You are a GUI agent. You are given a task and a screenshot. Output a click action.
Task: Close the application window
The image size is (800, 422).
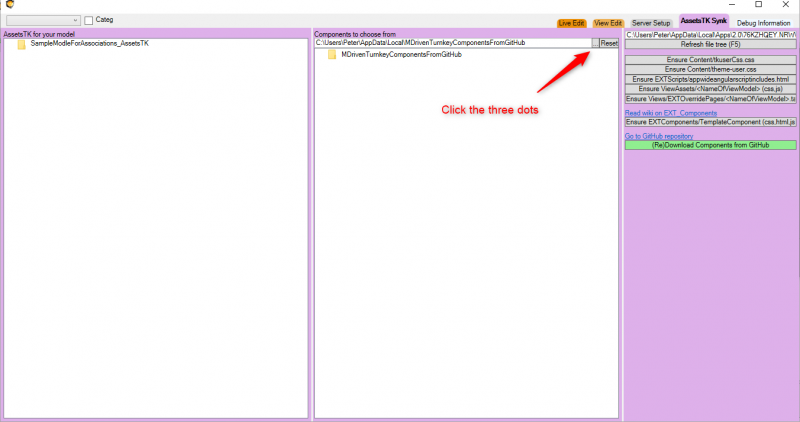tap(786, 5)
